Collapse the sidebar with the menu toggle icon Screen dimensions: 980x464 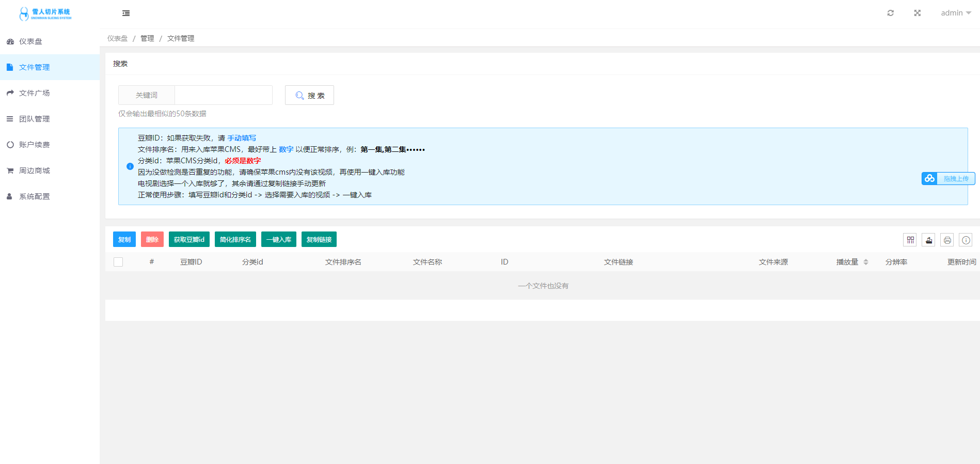coord(126,13)
